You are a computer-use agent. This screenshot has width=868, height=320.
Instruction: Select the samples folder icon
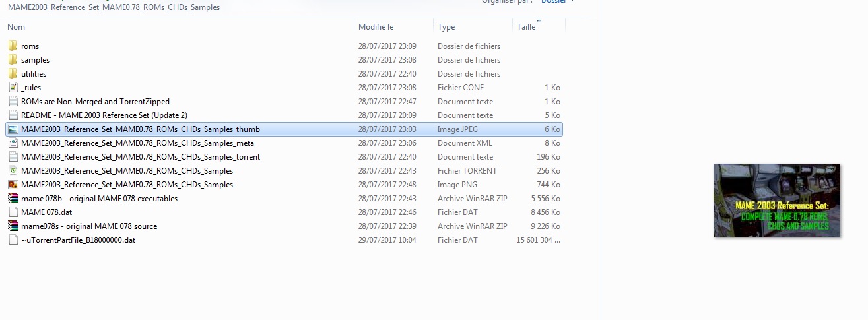[13, 60]
